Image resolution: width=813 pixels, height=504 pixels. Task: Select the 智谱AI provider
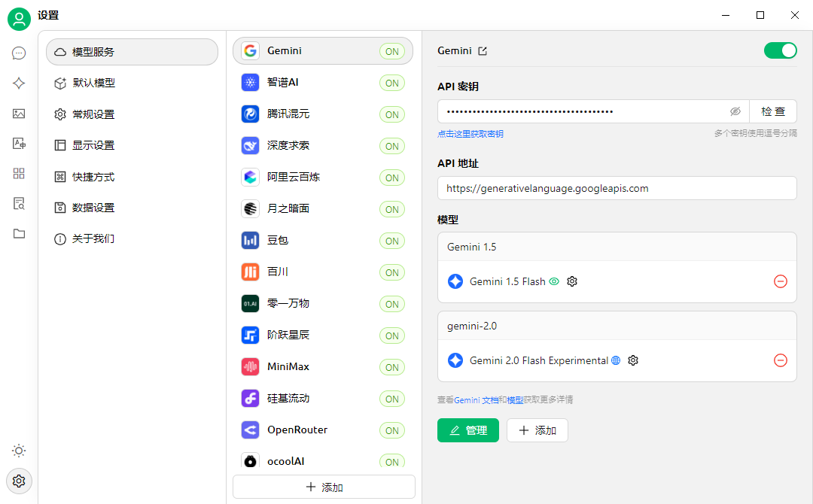pyautogui.click(x=322, y=82)
